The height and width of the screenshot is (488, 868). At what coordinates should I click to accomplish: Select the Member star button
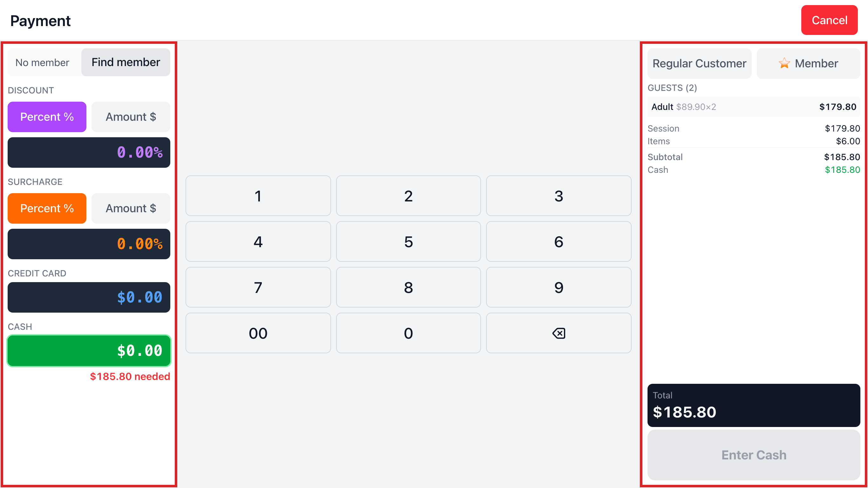pyautogui.click(x=808, y=63)
